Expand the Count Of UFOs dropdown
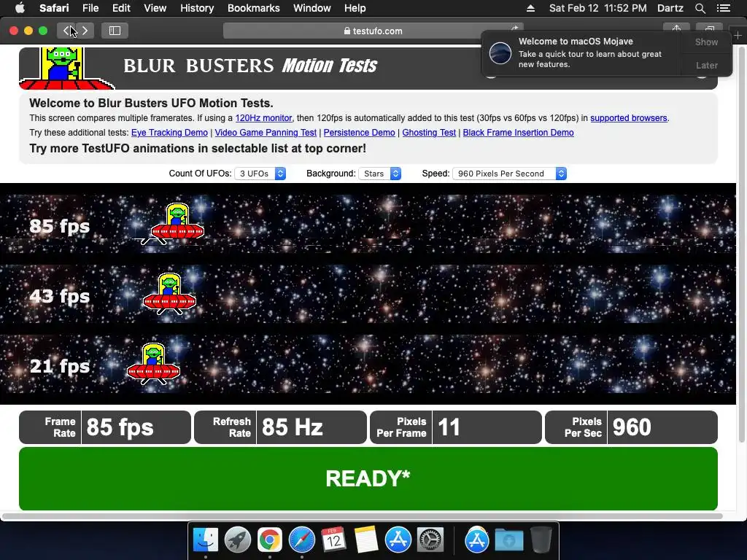 pos(260,174)
